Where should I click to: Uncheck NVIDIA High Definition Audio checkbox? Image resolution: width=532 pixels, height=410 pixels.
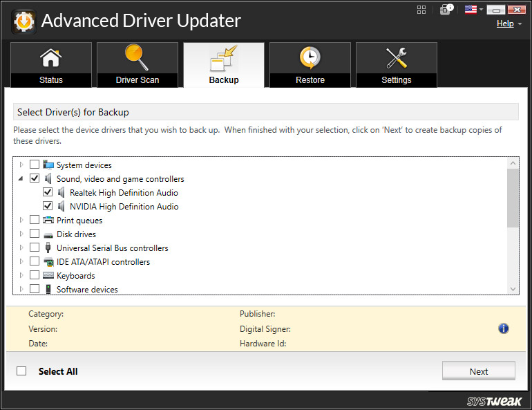pos(48,206)
